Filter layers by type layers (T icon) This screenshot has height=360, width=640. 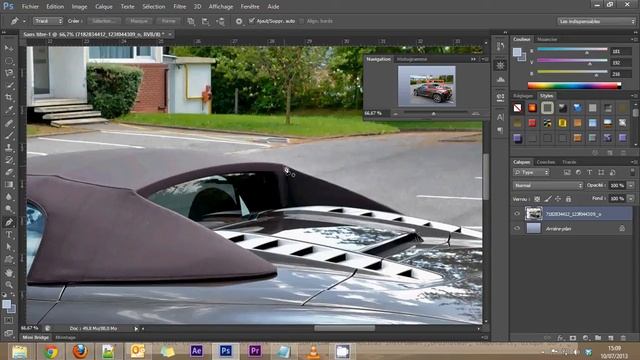[x=589, y=173]
